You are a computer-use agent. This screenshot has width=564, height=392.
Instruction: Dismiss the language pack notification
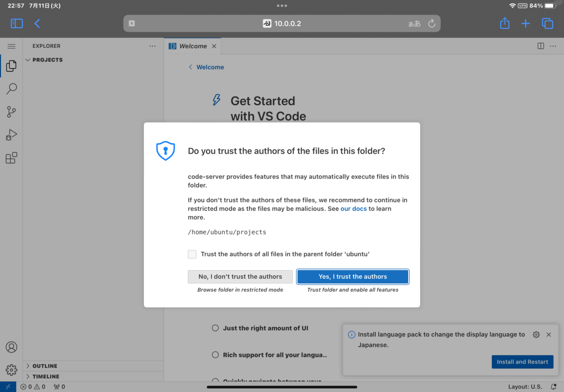click(549, 335)
